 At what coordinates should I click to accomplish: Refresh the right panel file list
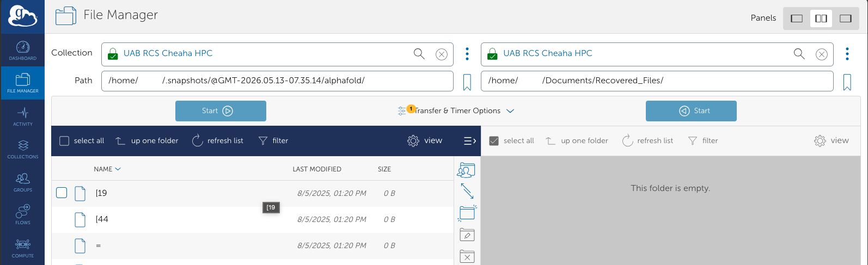[648, 141]
